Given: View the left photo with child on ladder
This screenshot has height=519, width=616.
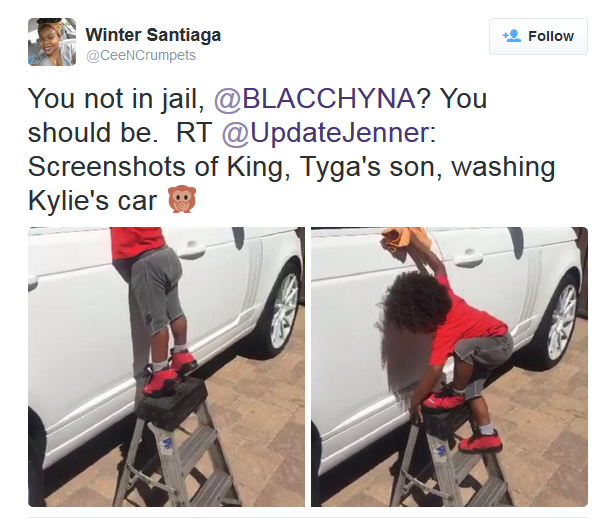Looking at the screenshot, I should 167,367.
